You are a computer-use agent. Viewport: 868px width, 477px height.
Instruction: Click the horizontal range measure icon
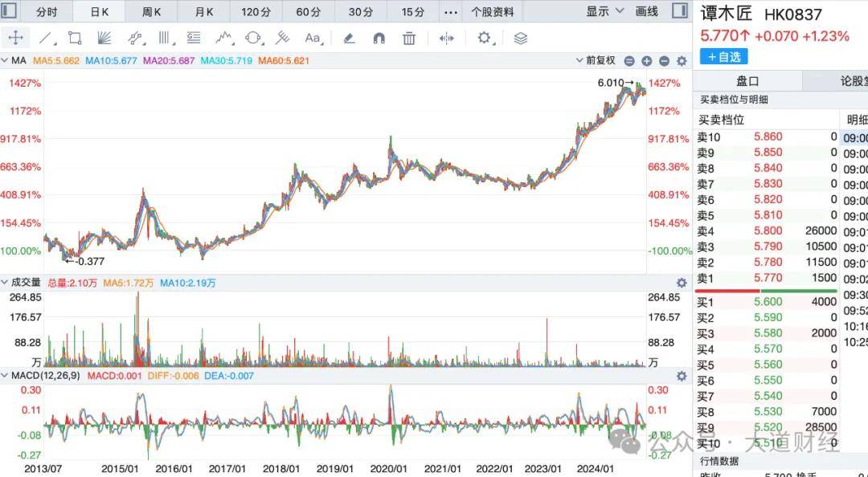click(447, 39)
